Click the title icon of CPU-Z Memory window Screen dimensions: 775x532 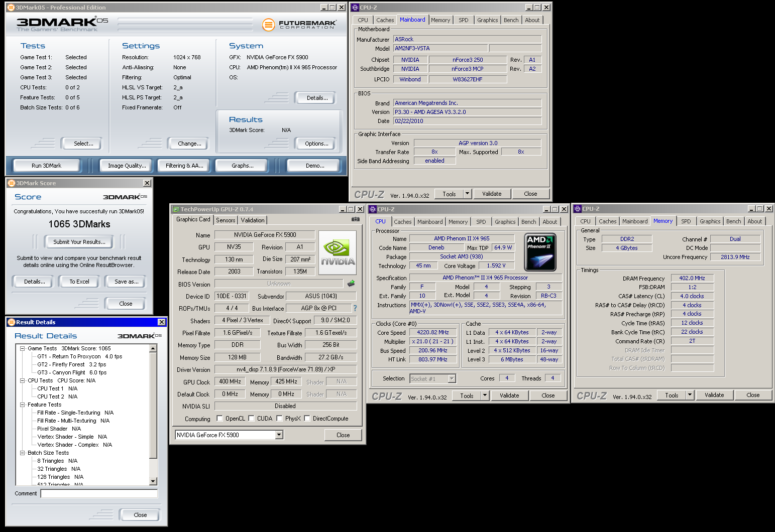pyautogui.click(x=578, y=209)
